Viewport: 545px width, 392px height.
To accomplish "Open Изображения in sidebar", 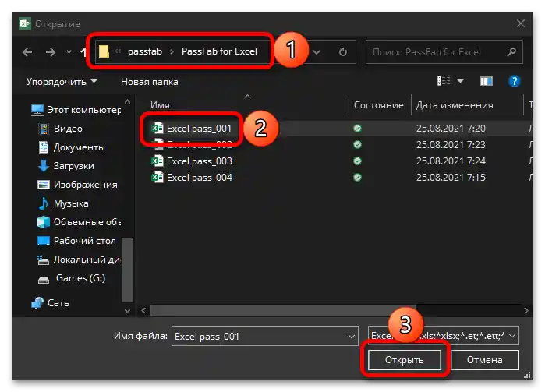I will [x=77, y=185].
